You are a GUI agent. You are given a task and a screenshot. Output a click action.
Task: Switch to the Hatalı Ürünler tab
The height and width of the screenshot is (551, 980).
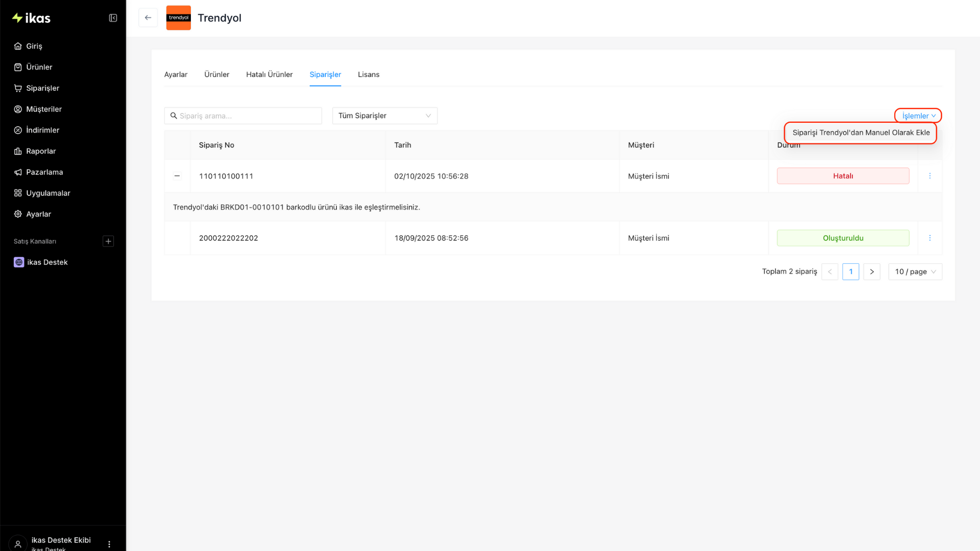click(x=269, y=74)
